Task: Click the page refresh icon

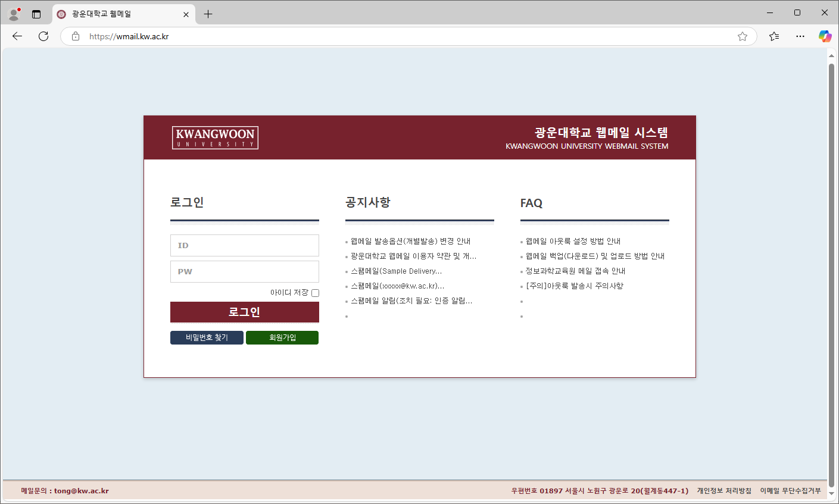Action: click(43, 36)
